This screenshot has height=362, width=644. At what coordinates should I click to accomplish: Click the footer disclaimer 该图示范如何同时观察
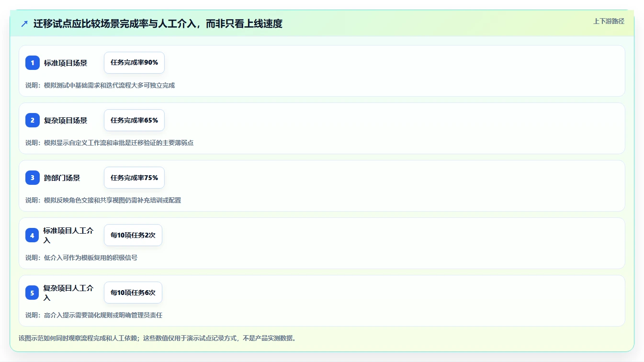158,338
